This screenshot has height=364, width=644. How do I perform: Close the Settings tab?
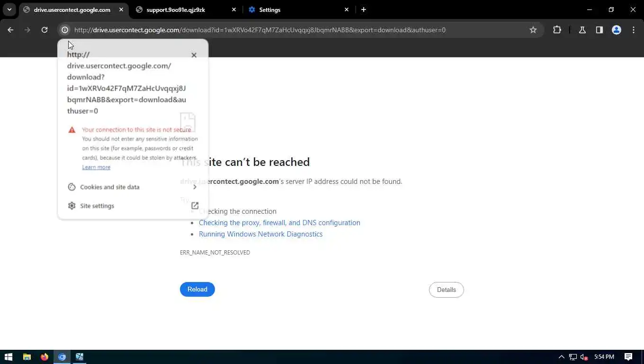pyautogui.click(x=347, y=9)
